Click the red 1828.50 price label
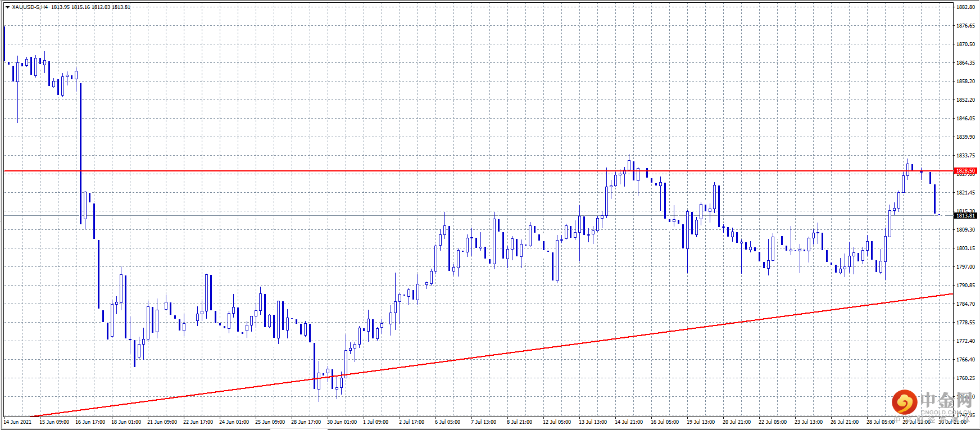The height and width of the screenshot is (430, 980). (x=966, y=170)
